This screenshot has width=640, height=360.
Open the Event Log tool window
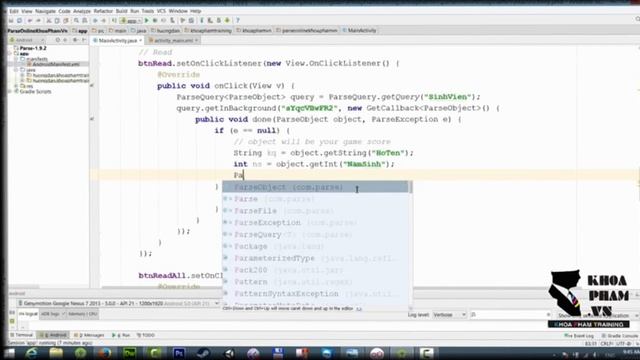click(x=579, y=336)
